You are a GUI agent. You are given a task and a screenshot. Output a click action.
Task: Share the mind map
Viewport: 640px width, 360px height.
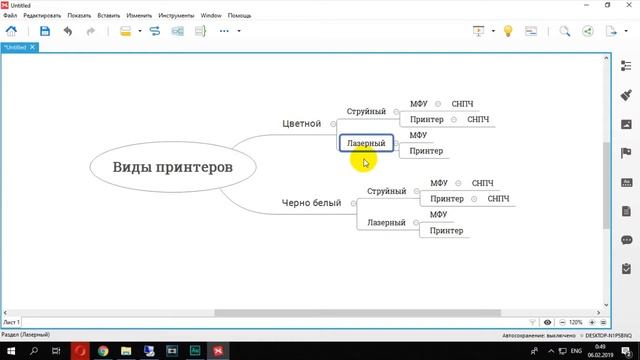[588, 31]
